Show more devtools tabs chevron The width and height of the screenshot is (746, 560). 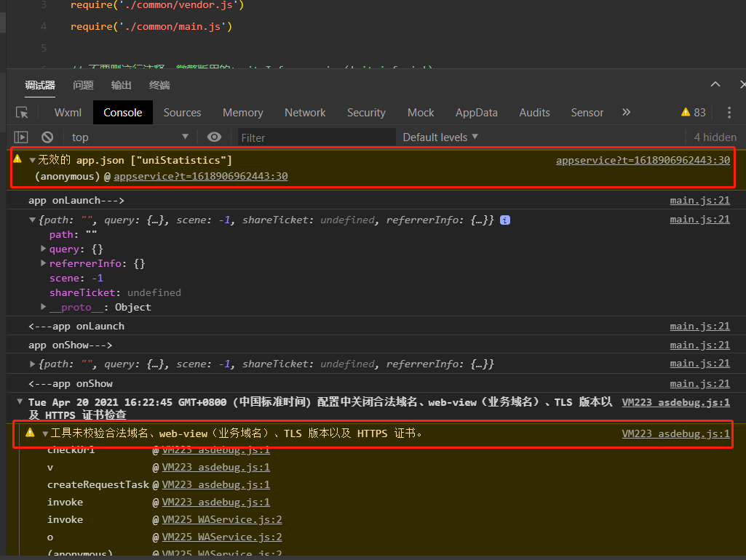point(626,112)
